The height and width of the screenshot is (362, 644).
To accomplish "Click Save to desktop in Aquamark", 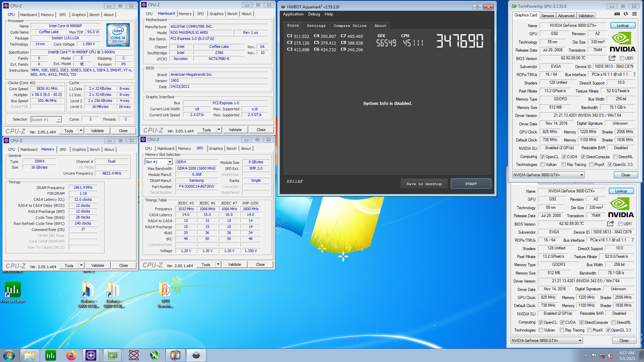I will click(424, 184).
